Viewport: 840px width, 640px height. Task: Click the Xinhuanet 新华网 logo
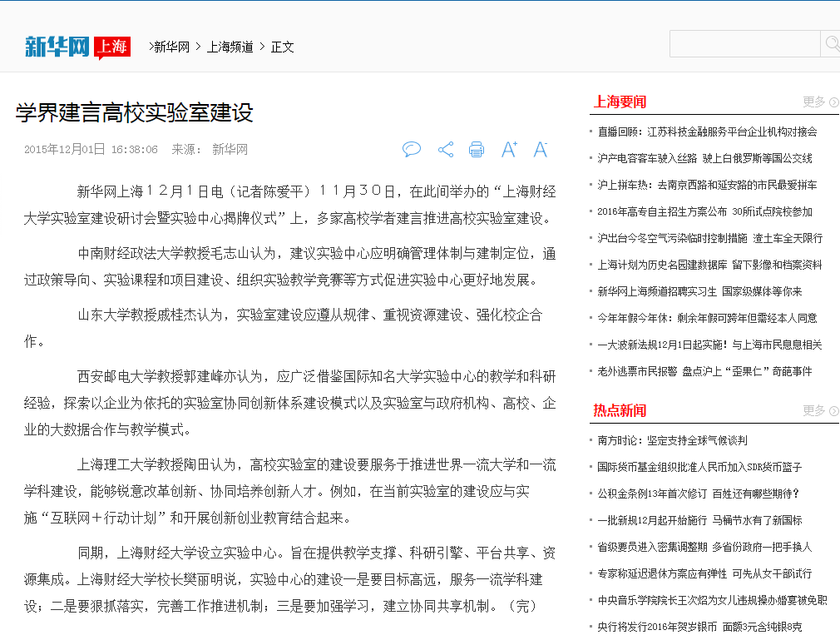(57, 47)
